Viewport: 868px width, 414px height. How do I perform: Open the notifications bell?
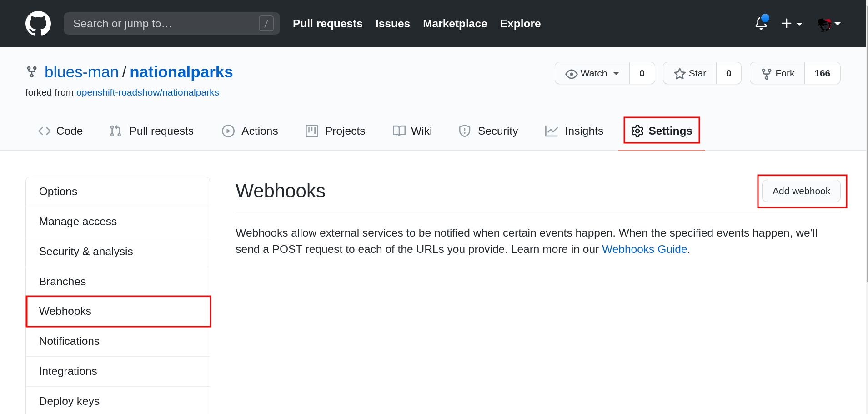tap(760, 23)
